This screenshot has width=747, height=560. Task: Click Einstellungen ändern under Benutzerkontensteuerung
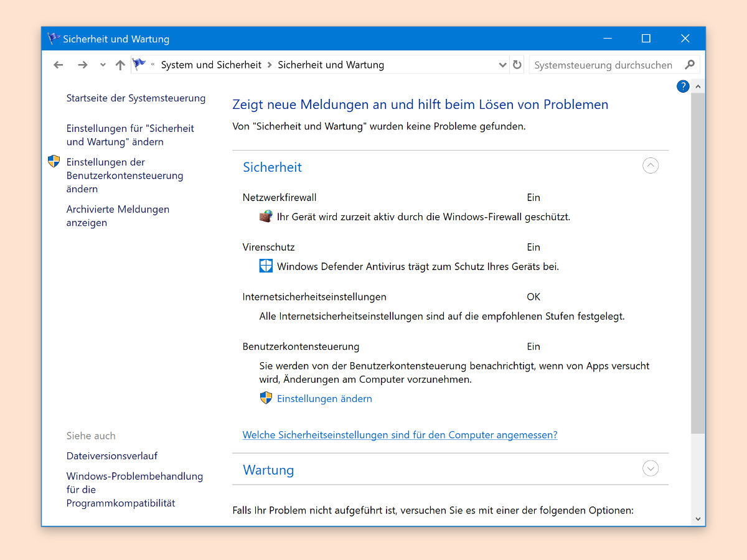(324, 399)
